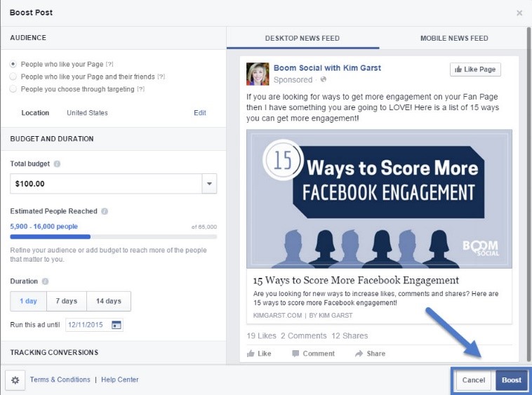Like the previewed post

click(x=259, y=354)
